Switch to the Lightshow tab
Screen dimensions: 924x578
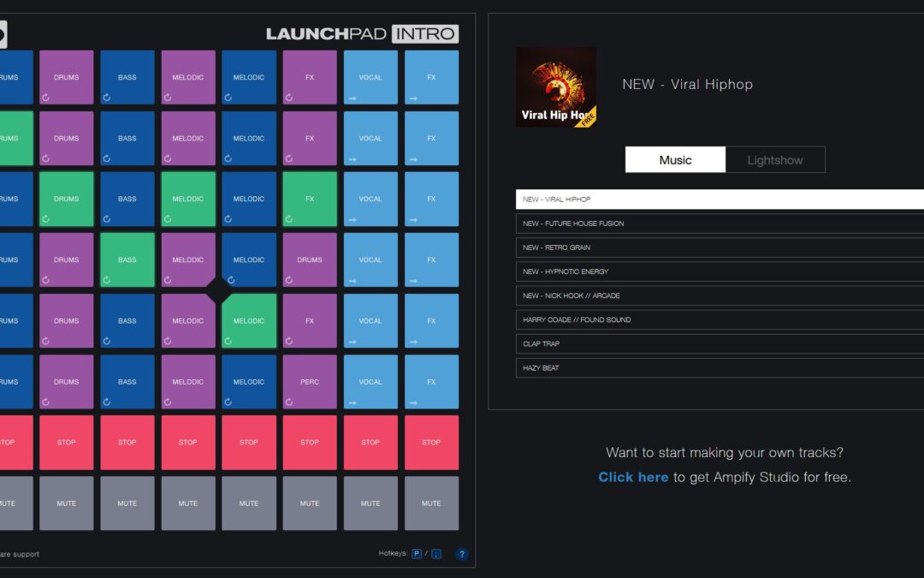[775, 160]
